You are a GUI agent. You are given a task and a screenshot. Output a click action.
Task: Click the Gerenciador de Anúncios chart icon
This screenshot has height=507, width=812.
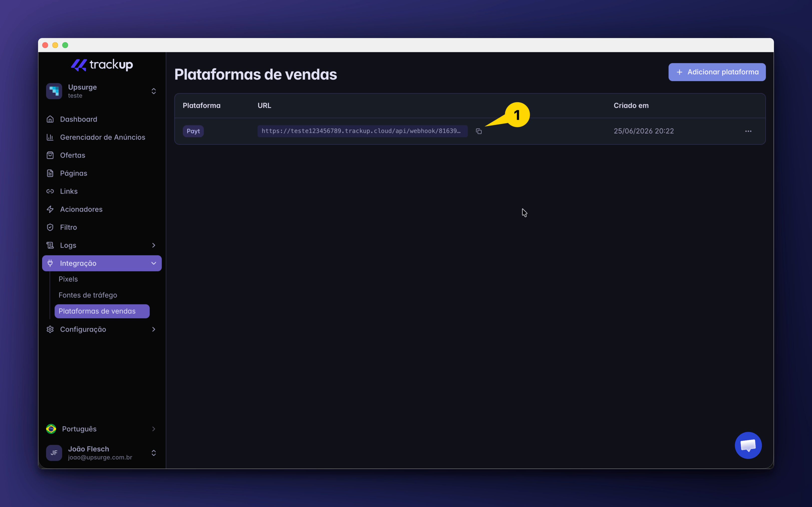(x=50, y=137)
